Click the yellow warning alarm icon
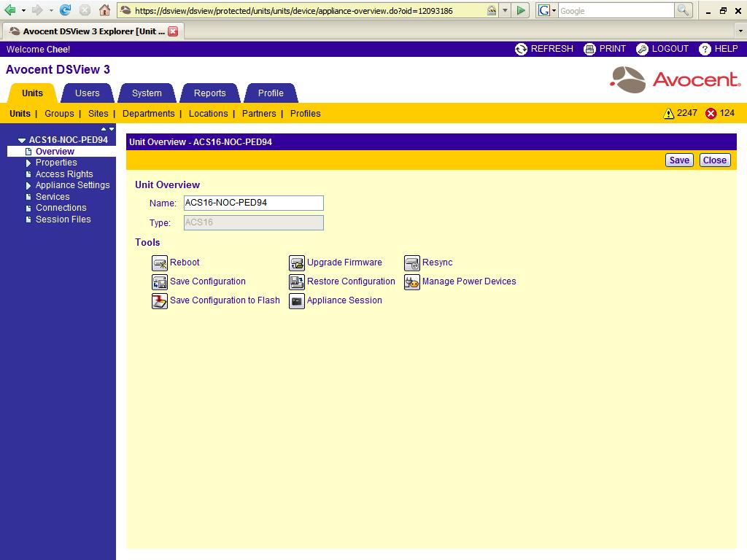Image resolution: width=747 pixels, height=560 pixels. tap(668, 114)
